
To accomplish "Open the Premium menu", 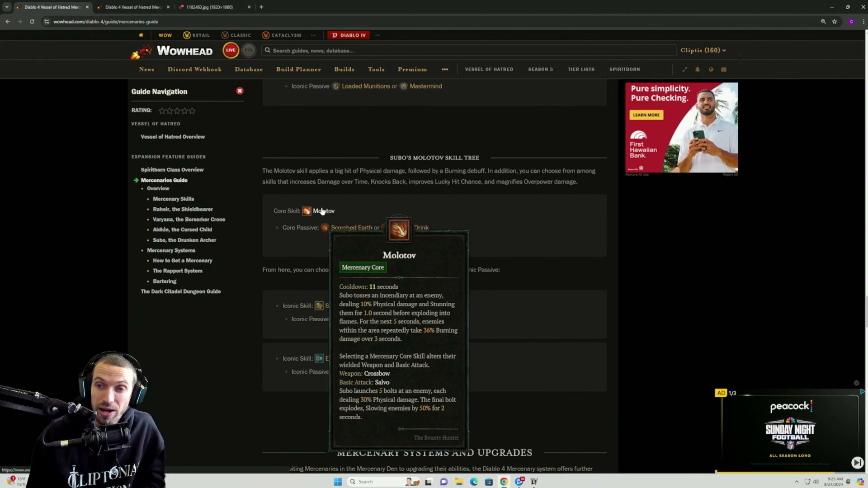I will [x=412, y=69].
